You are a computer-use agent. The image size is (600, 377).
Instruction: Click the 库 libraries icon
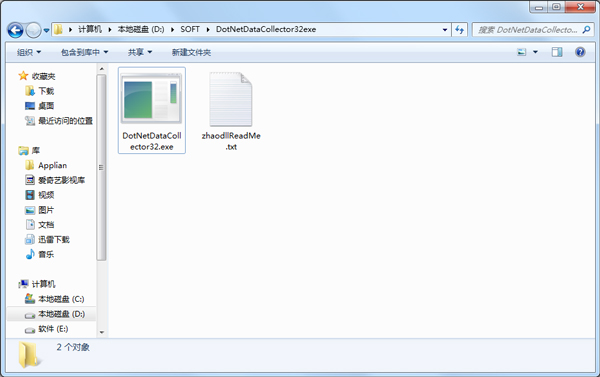[x=23, y=150]
